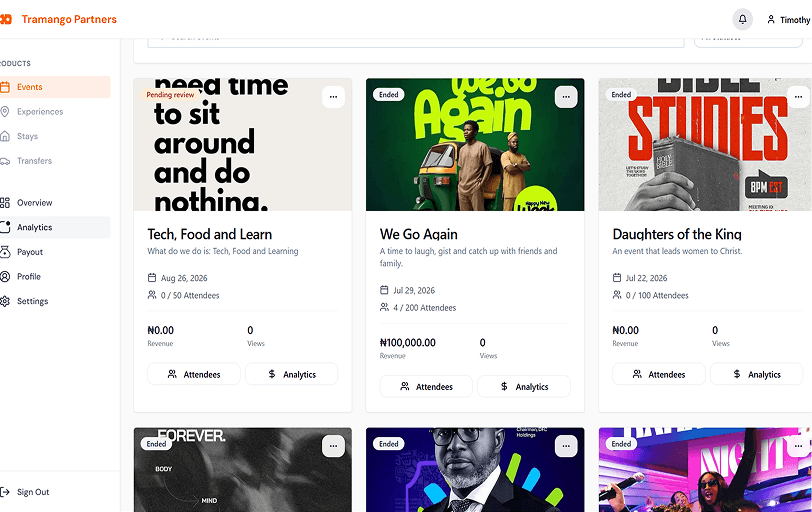812x512 pixels.
Task: Click the search events field
Action: point(416,42)
